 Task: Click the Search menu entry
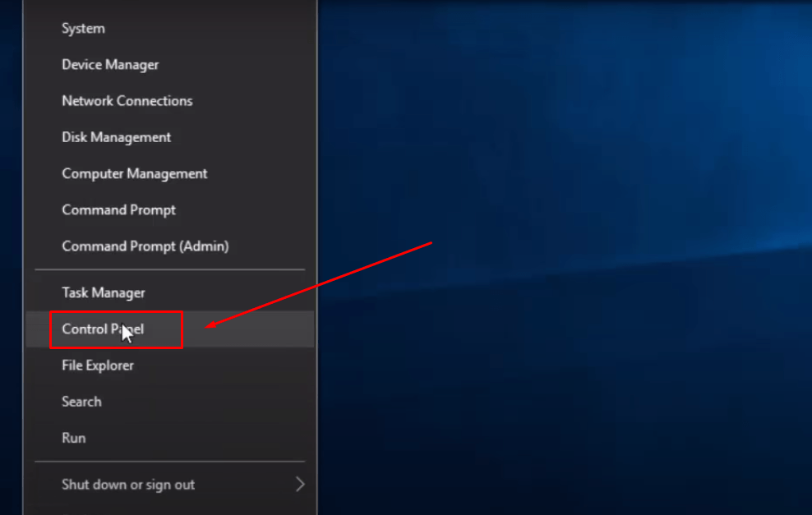tap(170, 402)
